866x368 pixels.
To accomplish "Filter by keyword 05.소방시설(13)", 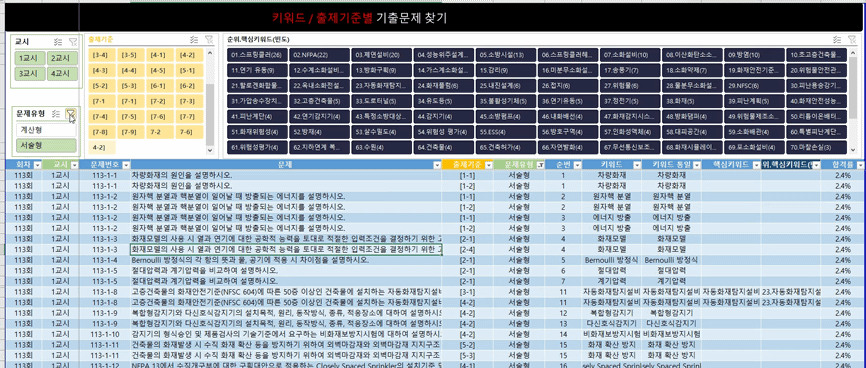I will (505, 55).
